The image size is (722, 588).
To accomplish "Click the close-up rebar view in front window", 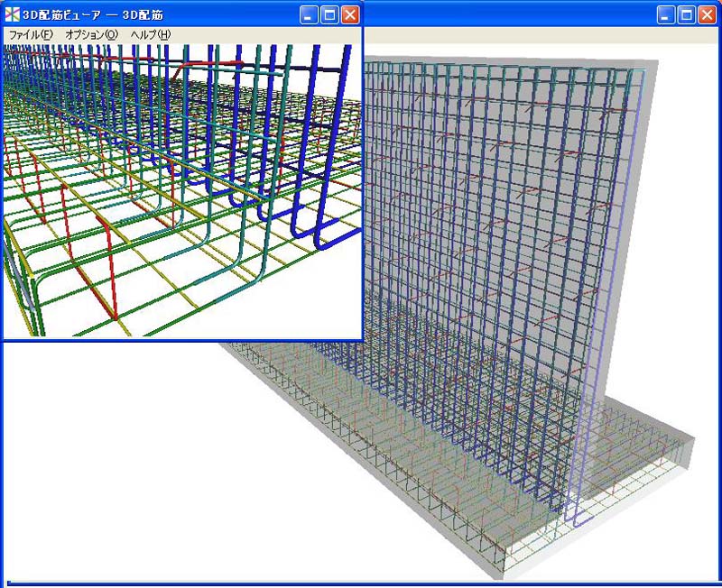I will click(x=182, y=190).
